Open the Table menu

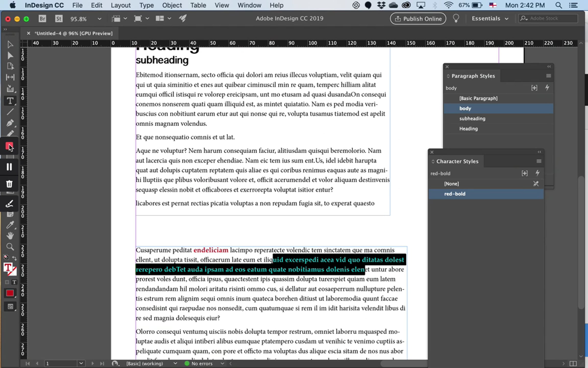[x=198, y=5]
